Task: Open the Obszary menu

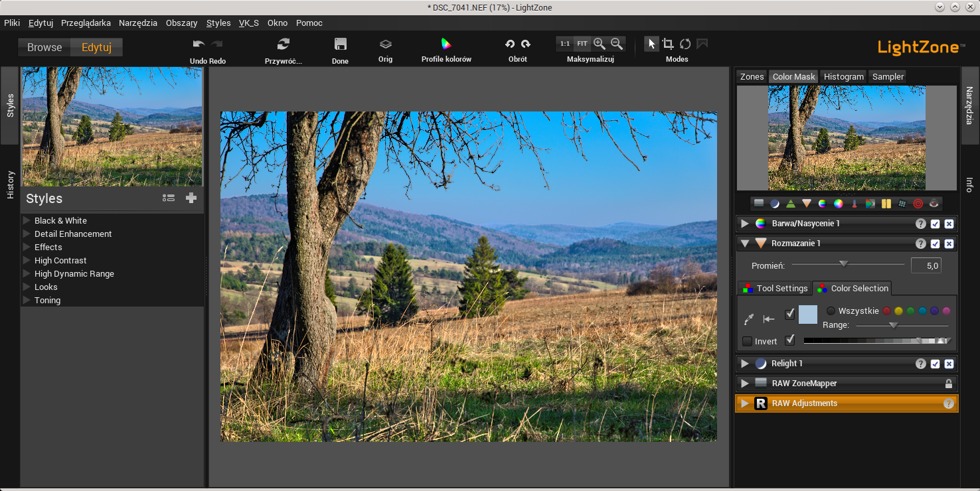Action: (x=181, y=23)
